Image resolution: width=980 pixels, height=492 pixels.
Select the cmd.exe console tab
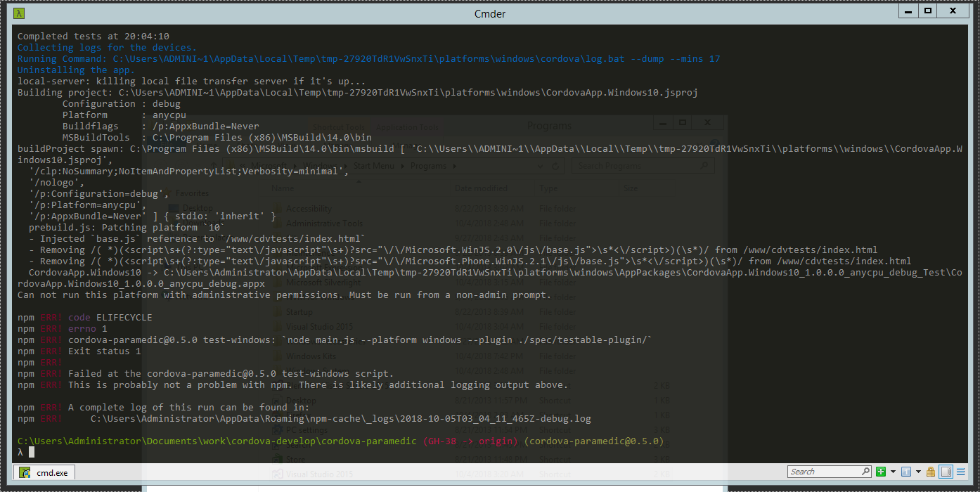click(x=44, y=473)
